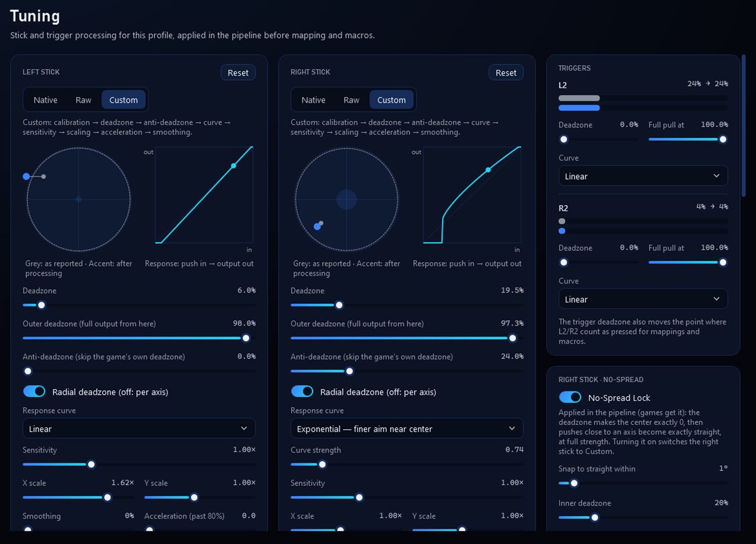The image size is (756, 544).
Task: Toggle left stick Radial deadzone switch
Action: [34, 391]
